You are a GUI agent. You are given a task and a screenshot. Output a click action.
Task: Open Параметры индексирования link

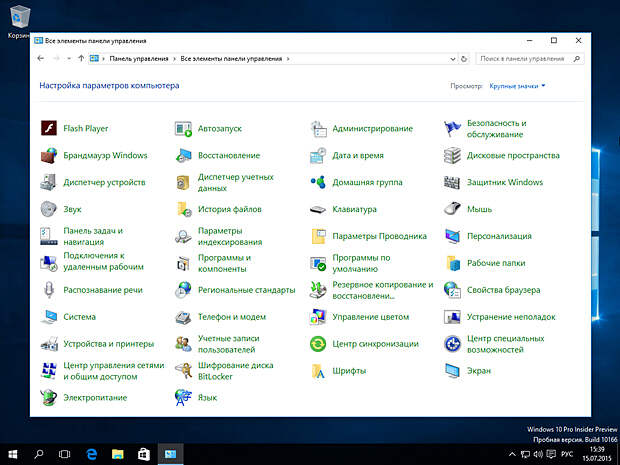(x=230, y=236)
